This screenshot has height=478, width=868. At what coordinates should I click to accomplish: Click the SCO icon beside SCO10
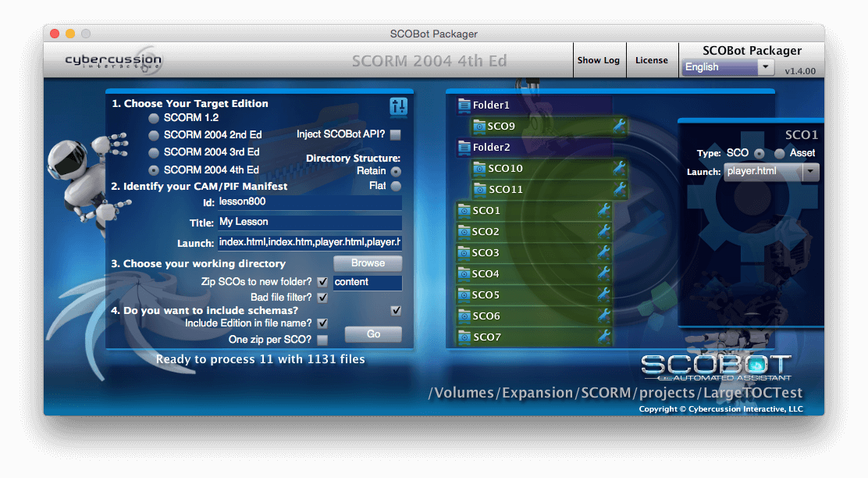(478, 168)
